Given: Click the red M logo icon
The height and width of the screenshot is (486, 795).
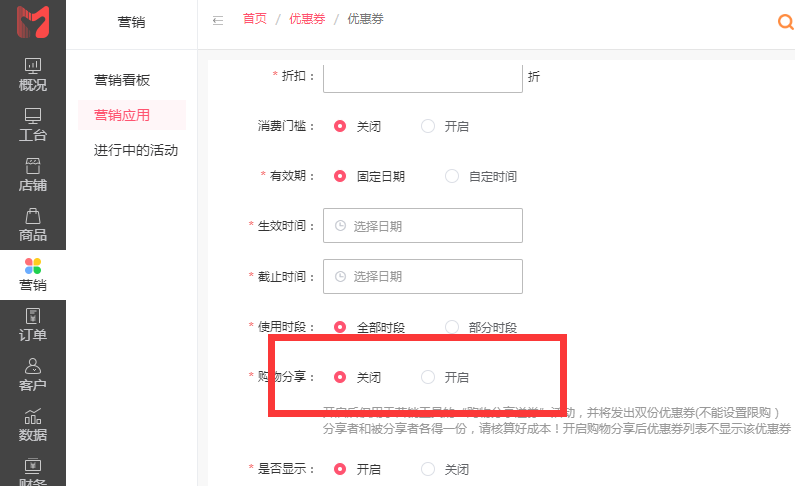Looking at the screenshot, I should click(x=33, y=22).
